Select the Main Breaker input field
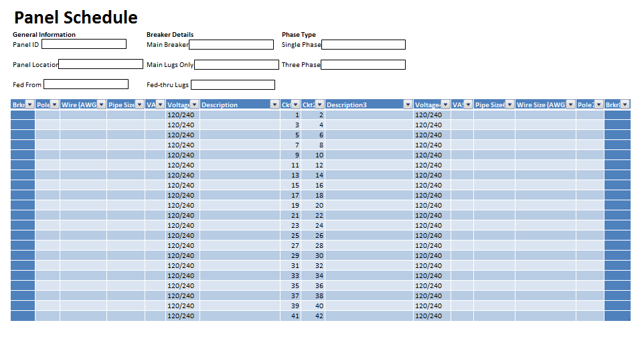Viewport: 644px width, 337px height. click(x=232, y=44)
